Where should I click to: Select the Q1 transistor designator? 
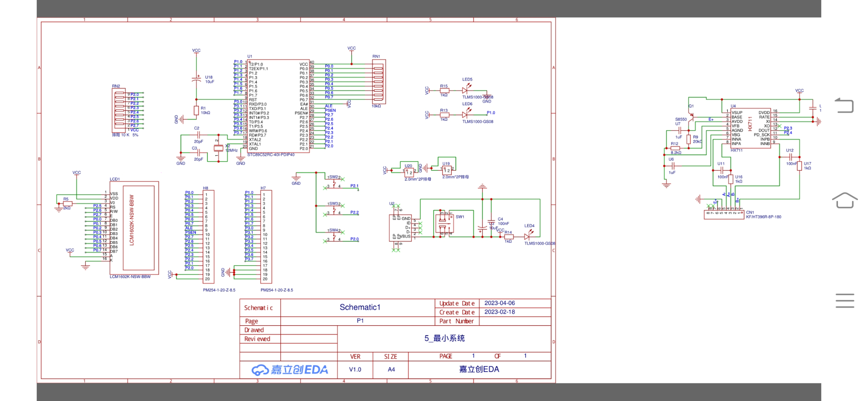(691, 106)
